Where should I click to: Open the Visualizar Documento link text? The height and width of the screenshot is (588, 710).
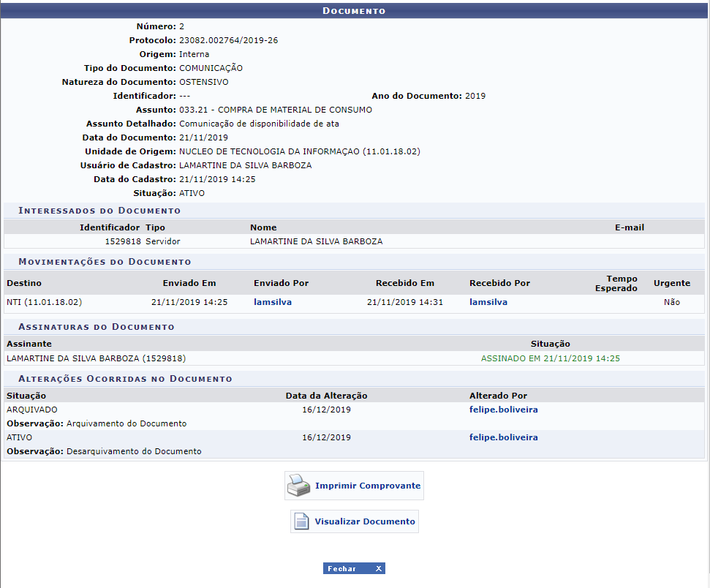pos(364,521)
